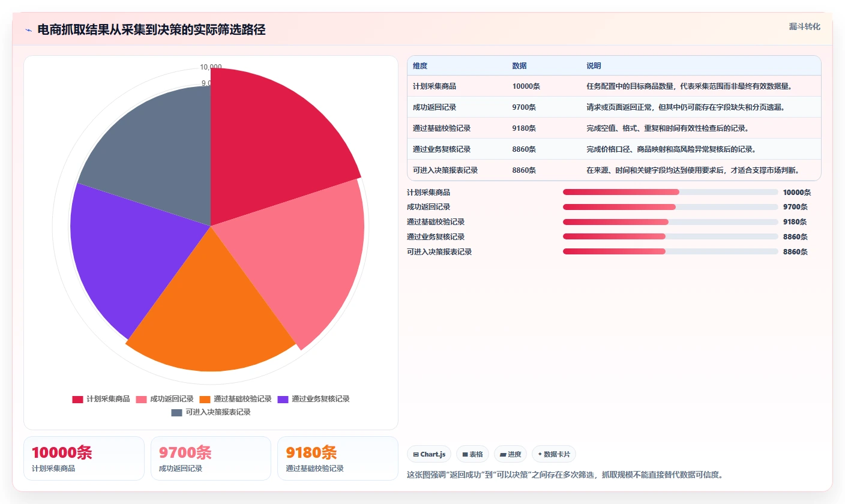Click the 9180条 cell in the table

pos(525,128)
